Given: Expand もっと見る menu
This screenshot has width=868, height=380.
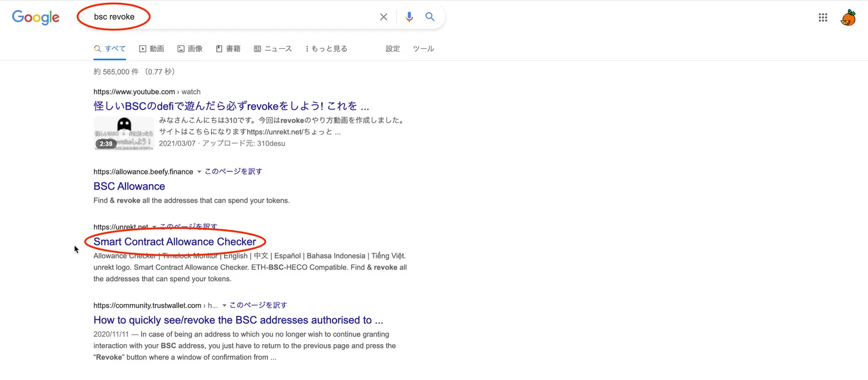Looking at the screenshot, I should coord(326,49).
